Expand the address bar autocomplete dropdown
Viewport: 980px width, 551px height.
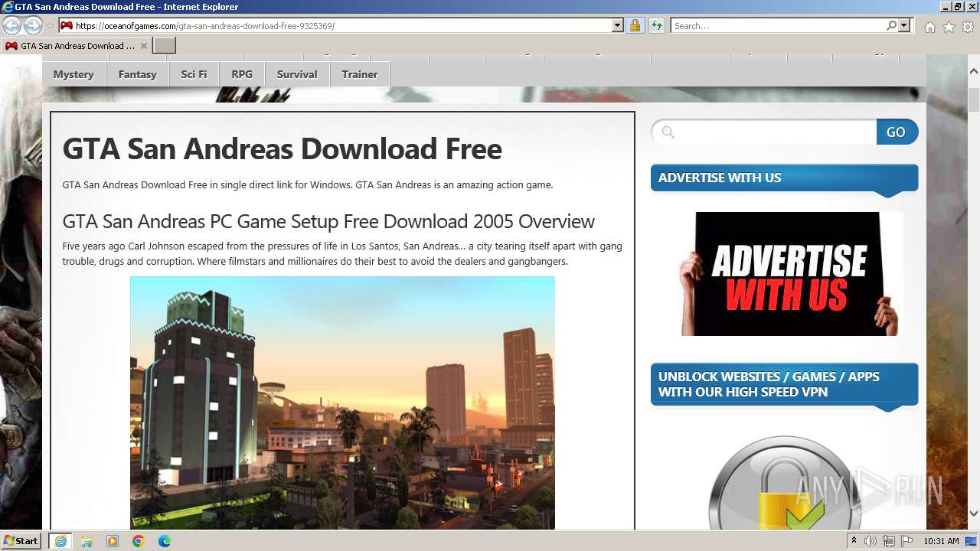tap(618, 26)
